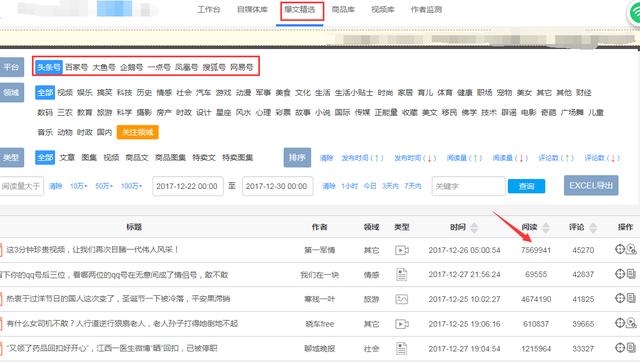Image resolution: width=640 pixels, height=363 pixels.
Task: Click the read count 7569941
Action: pos(536,250)
